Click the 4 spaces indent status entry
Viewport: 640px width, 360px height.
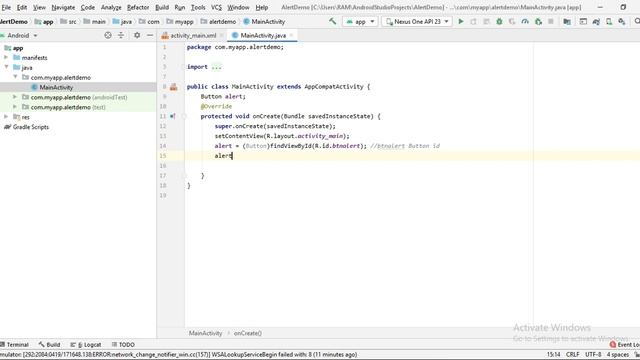coord(618,354)
